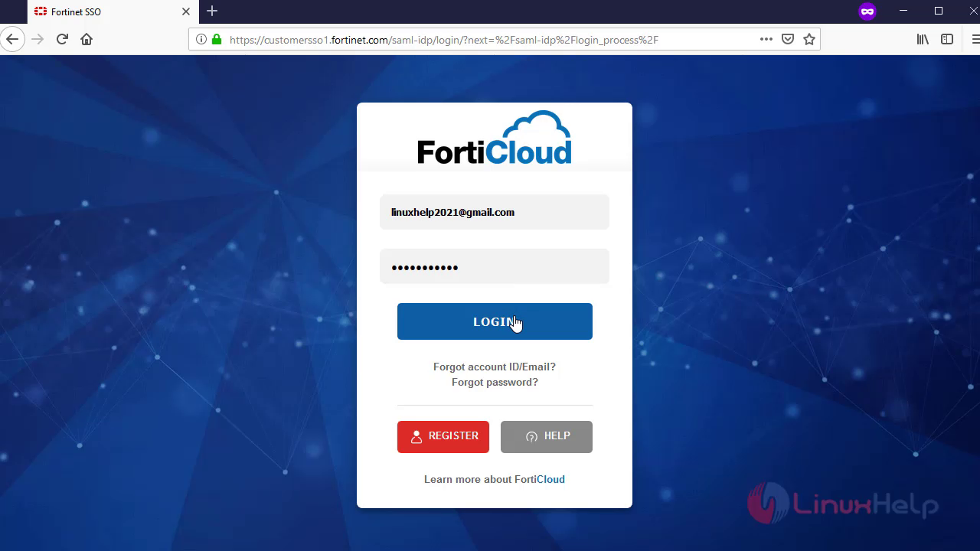Click the FortiCloud logo

495,138
